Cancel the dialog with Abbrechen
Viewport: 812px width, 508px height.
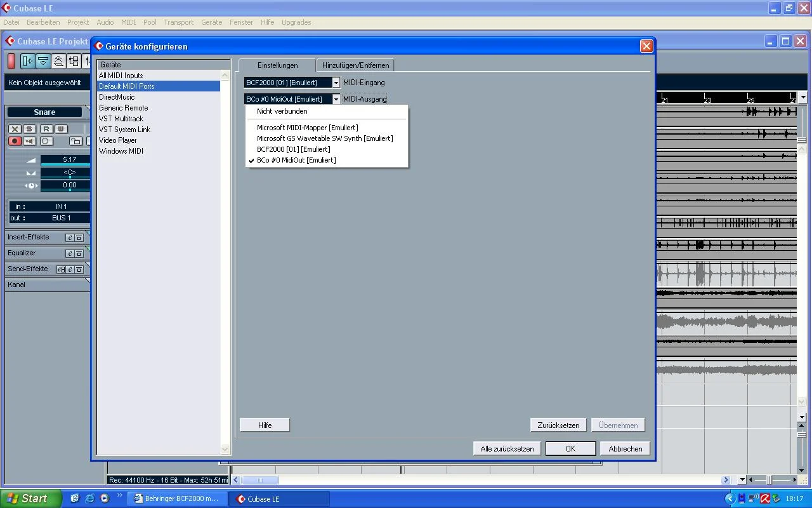(625, 449)
